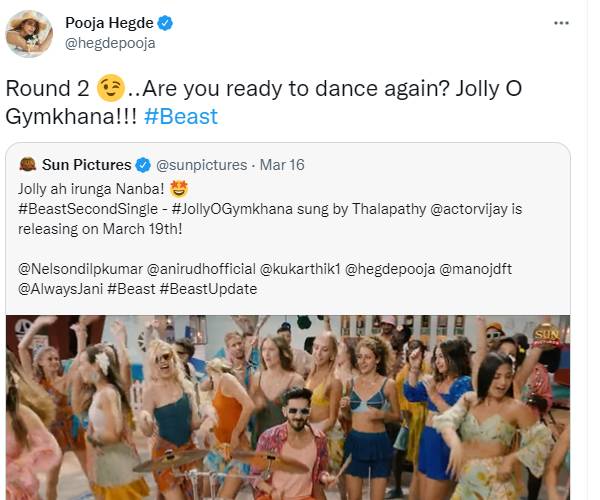Viewport: 600px width, 500px height.
Task: Click the Sun Pictures avatar icon
Action: click(28, 165)
